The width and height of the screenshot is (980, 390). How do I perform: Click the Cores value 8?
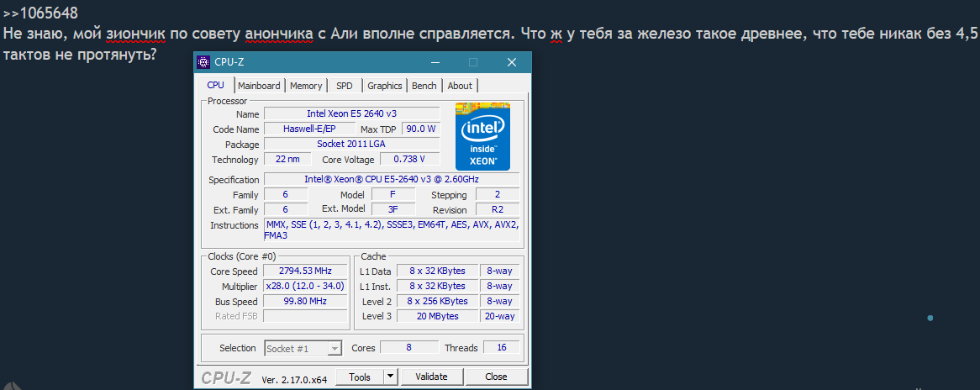(x=408, y=347)
